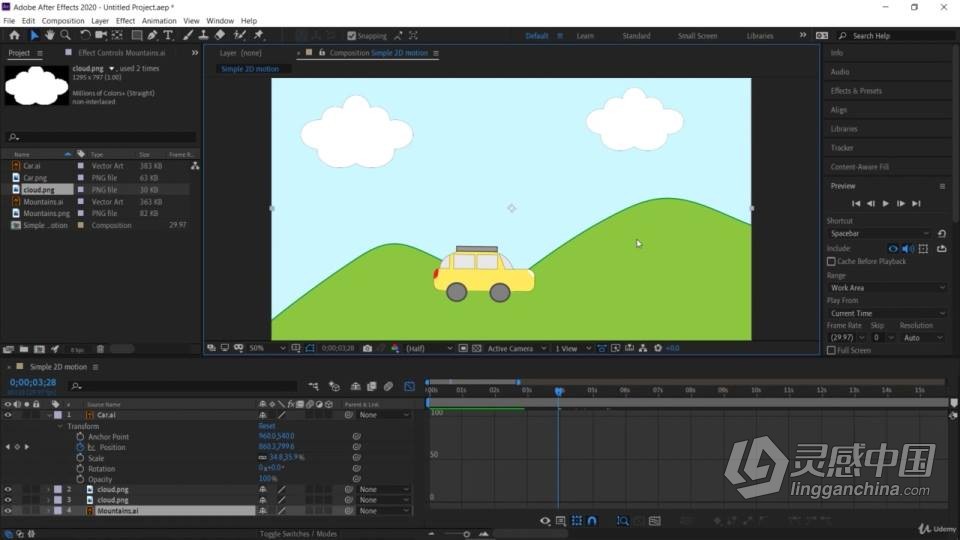
Task: Select the Rotation tool
Action: [x=85, y=36]
